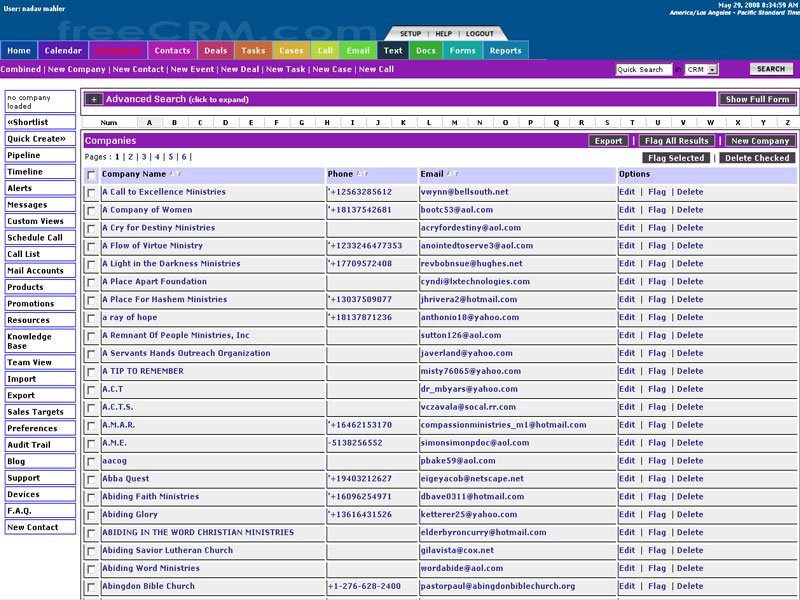Open Audit Trail in the sidebar
Image resolution: width=800 pixels, height=600 pixels.
40,445
